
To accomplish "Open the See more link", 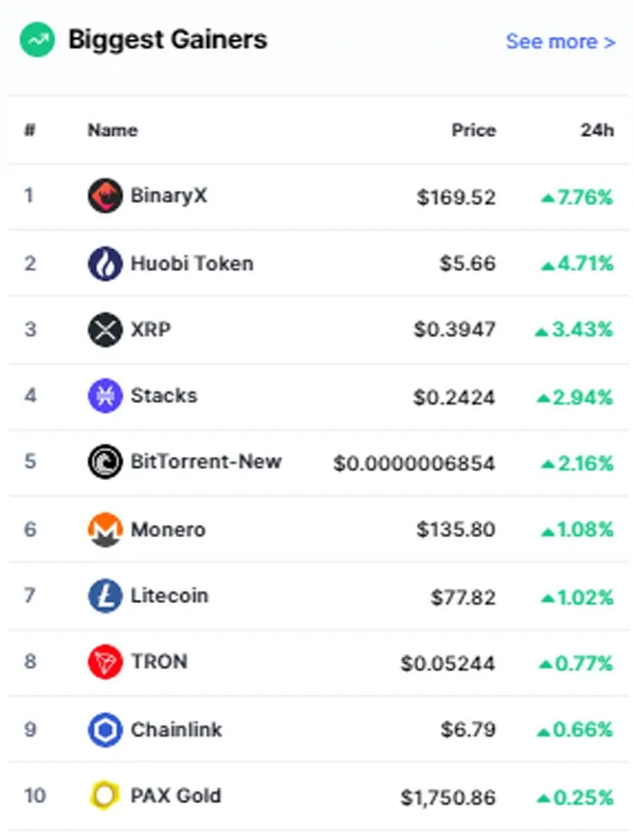I will click(x=560, y=41).
